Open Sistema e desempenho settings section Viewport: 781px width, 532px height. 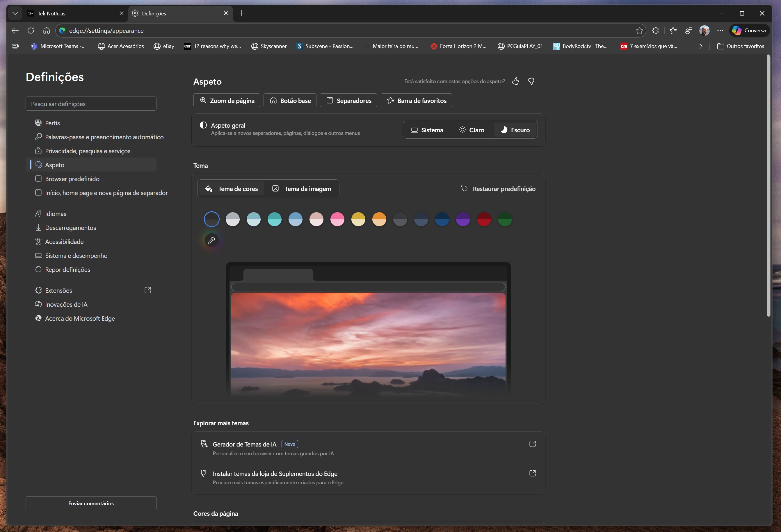point(76,256)
